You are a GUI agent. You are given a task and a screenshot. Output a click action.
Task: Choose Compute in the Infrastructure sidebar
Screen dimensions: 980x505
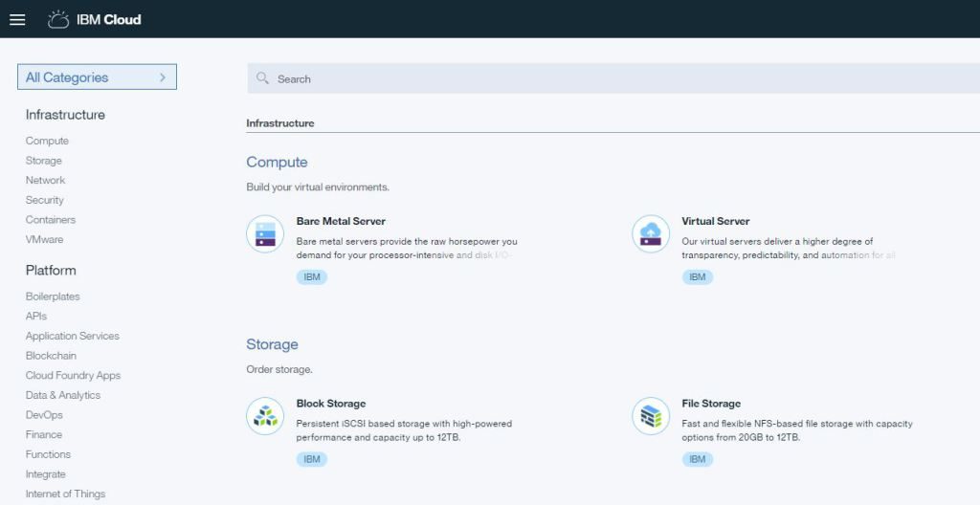47,141
